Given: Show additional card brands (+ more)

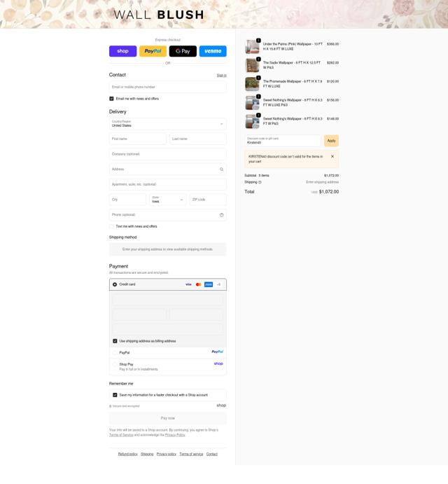Looking at the screenshot, I should [x=219, y=284].
